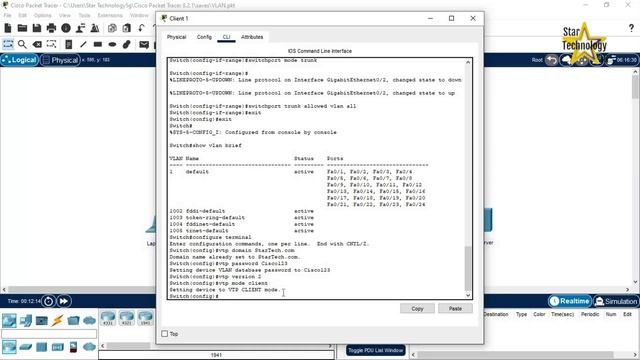The width and height of the screenshot is (640, 360).
Task: Choose the Resize Shape tool
Action: point(51,44)
